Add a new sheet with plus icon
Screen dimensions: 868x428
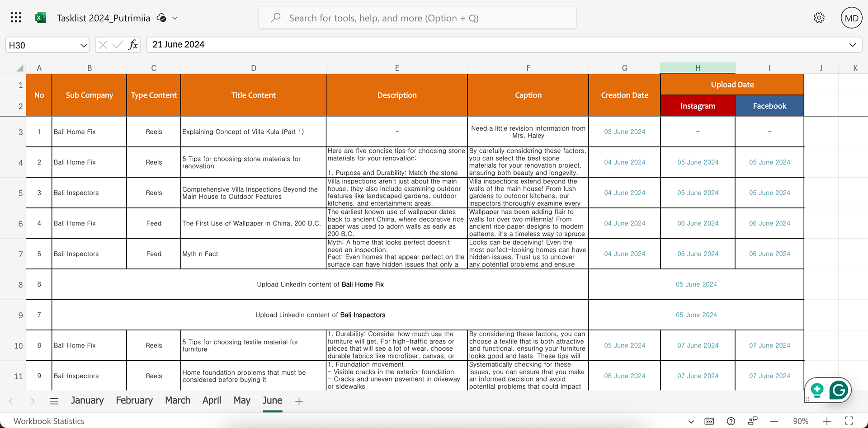pyautogui.click(x=299, y=401)
